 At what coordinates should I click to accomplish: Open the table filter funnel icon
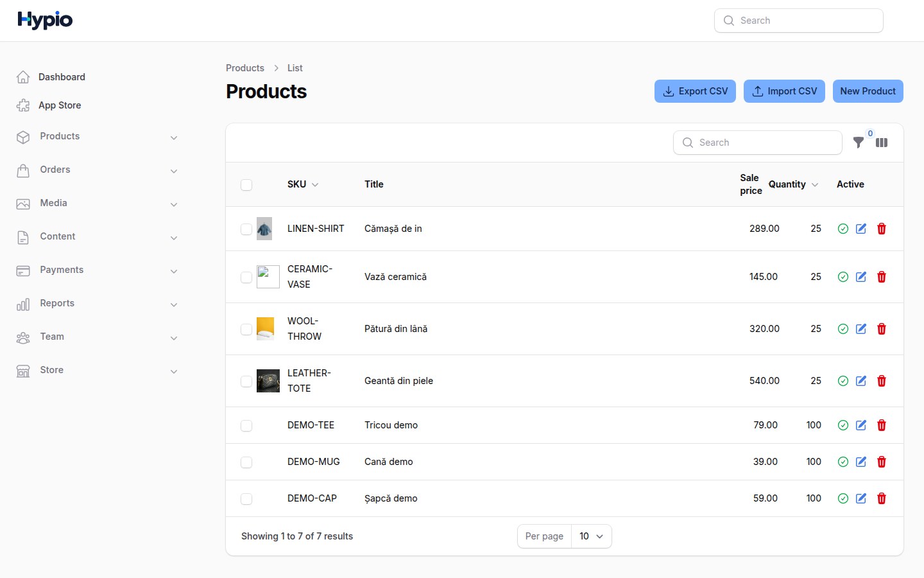(859, 143)
